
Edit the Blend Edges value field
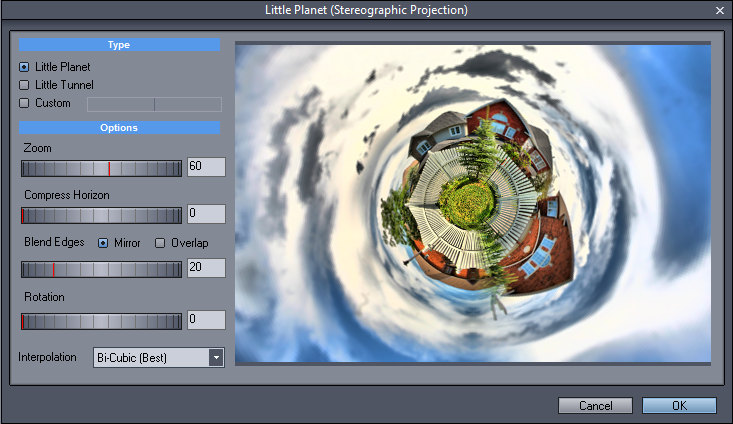[205, 268]
